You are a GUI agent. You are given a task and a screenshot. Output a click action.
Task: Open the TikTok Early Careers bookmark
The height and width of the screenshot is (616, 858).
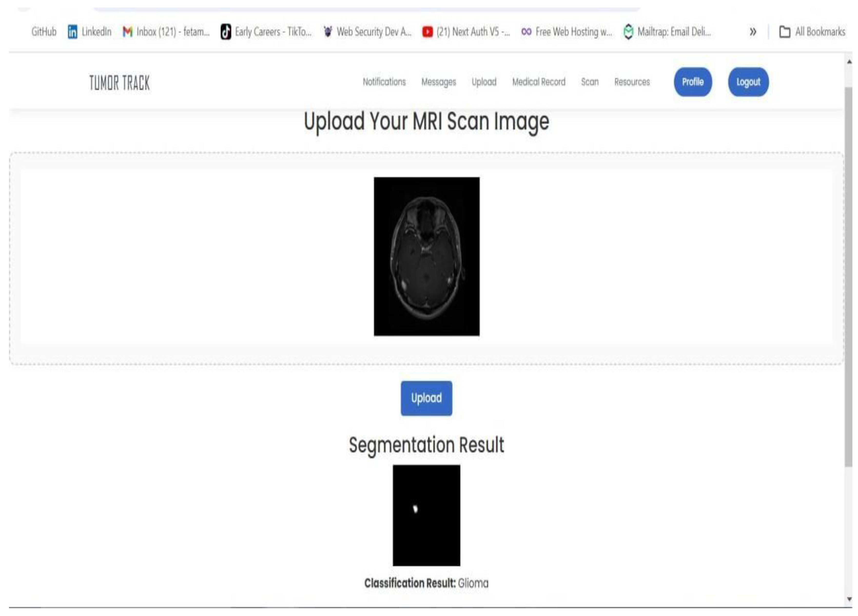[273, 32]
